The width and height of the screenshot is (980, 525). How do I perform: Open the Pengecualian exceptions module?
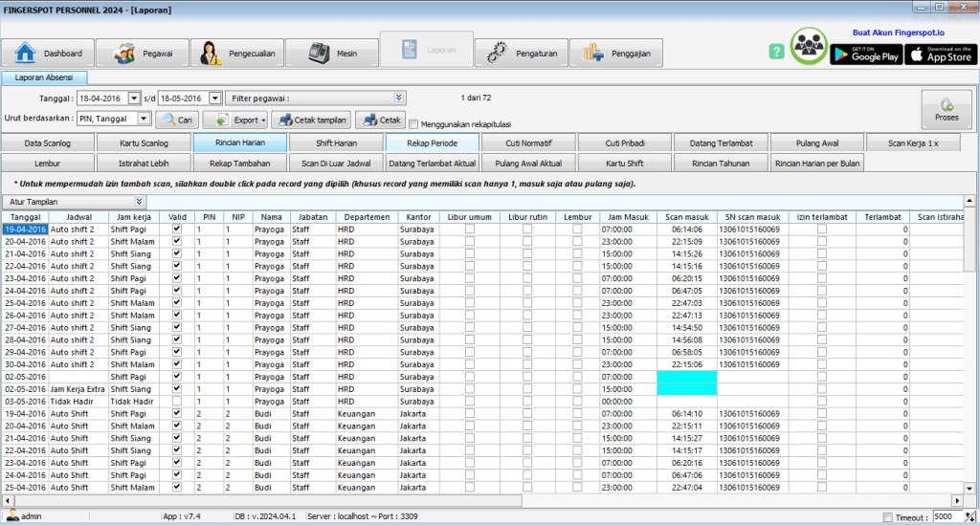237,54
